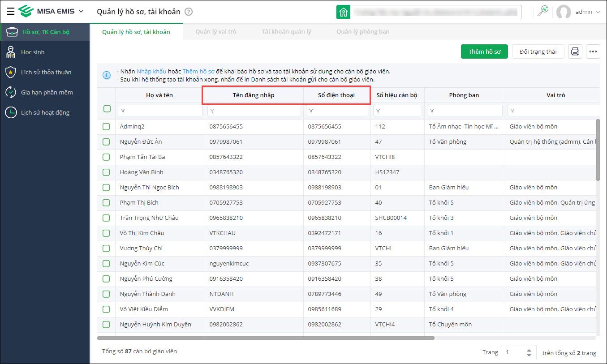Open Lịch sử hoạt động in sidebar

point(45,113)
